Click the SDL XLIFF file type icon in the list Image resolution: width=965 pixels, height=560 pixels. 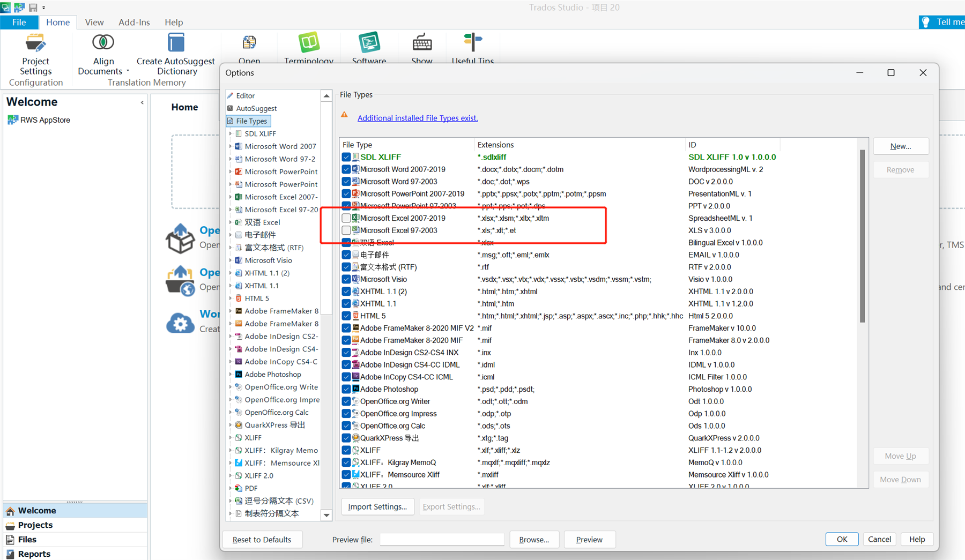[x=355, y=157]
